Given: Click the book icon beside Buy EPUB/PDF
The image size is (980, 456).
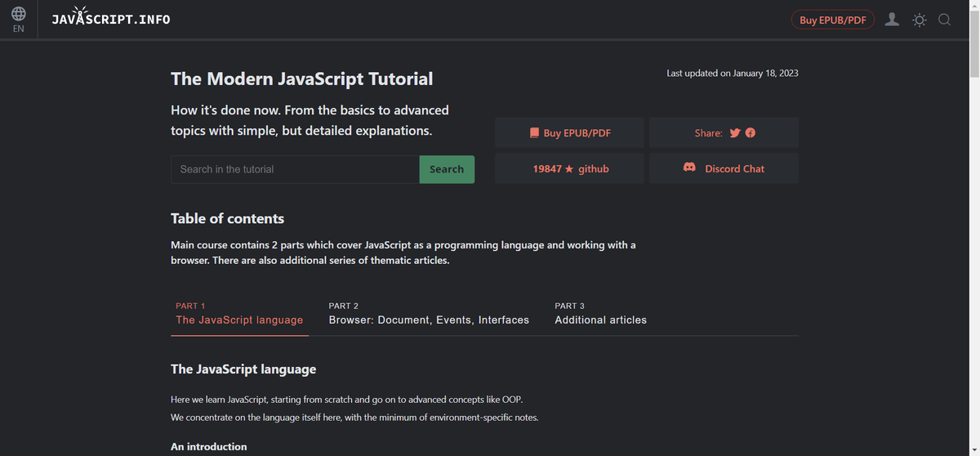Looking at the screenshot, I should click(x=534, y=133).
